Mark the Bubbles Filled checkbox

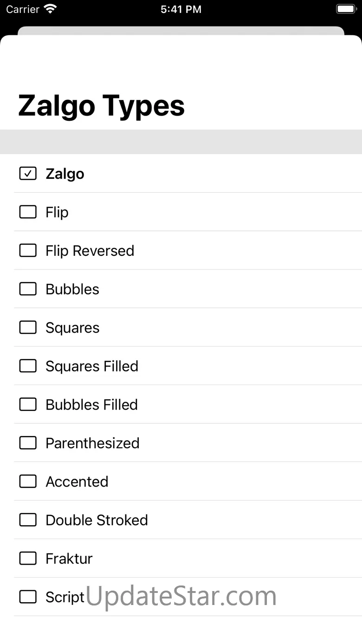[28, 405]
